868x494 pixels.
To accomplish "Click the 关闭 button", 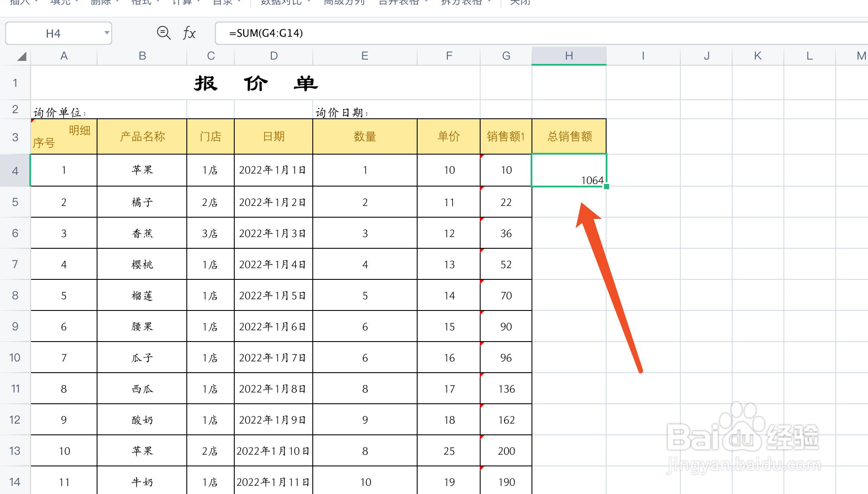I will (519, 2).
